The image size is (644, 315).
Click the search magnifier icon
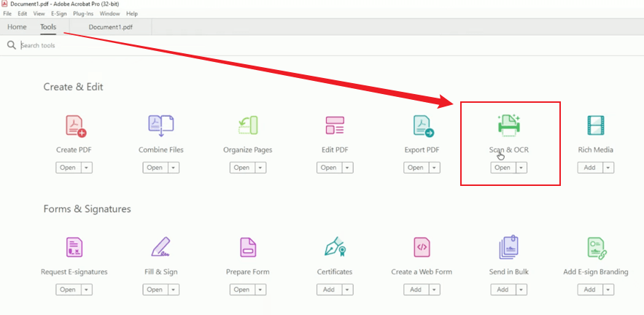pos(12,45)
